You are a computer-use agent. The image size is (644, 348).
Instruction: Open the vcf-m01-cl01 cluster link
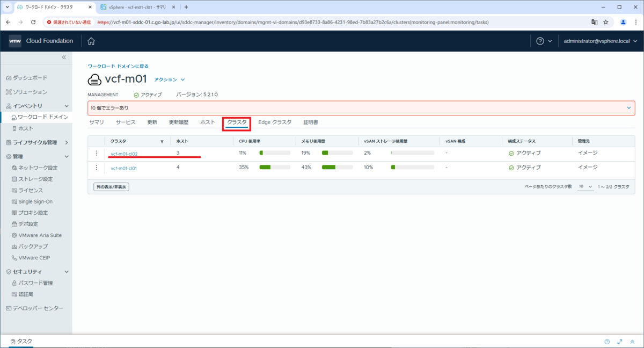(x=124, y=168)
